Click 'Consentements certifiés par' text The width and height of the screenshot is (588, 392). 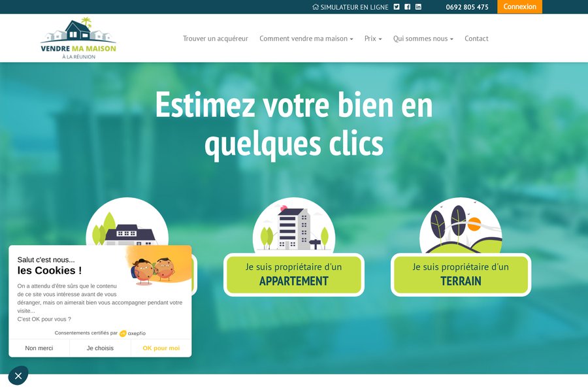pos(86,333)
